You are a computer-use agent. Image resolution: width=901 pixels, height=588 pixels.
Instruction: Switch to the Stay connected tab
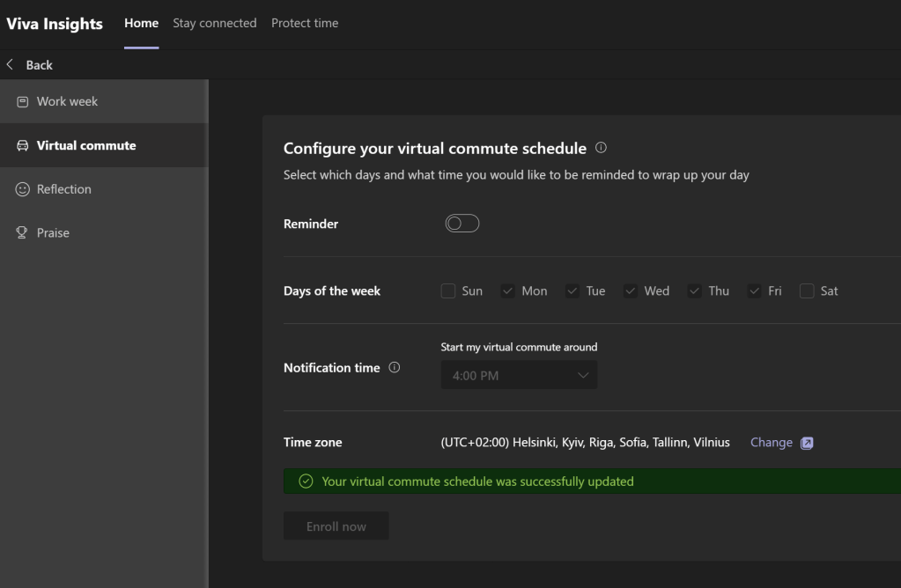pos(215,24)
